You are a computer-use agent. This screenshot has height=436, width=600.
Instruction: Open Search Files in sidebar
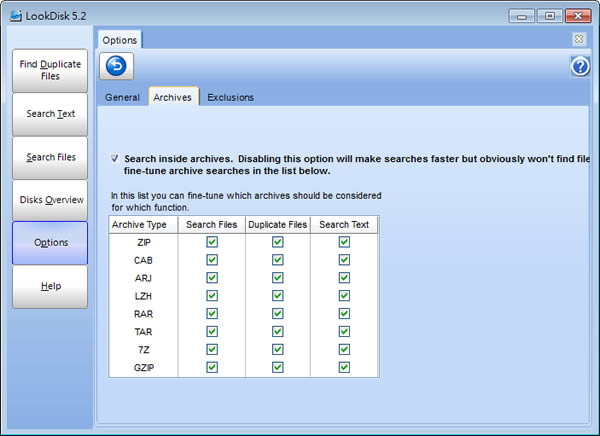click(x=50, y=157)
